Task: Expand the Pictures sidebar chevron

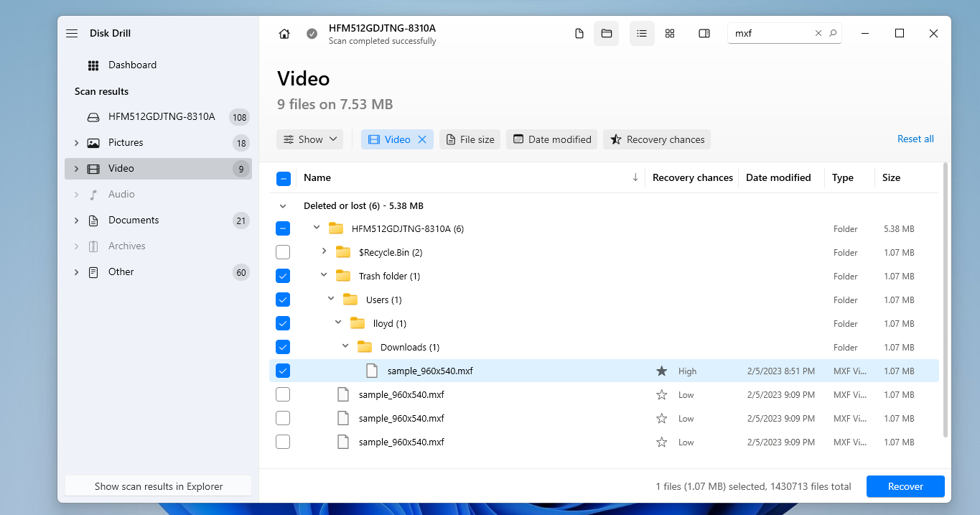Action: (x=76, y=142)
